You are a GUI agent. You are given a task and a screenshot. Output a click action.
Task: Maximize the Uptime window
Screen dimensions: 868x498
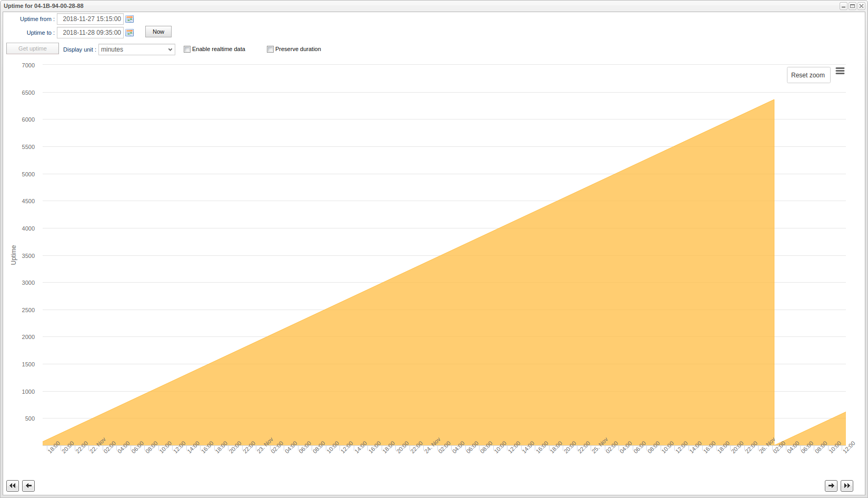pos(852,6)
